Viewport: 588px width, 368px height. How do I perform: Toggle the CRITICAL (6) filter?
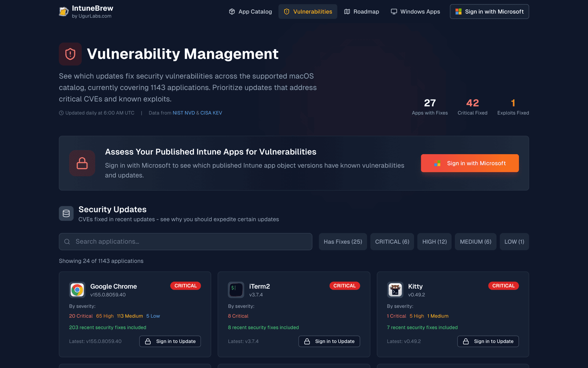click(392, 242)
